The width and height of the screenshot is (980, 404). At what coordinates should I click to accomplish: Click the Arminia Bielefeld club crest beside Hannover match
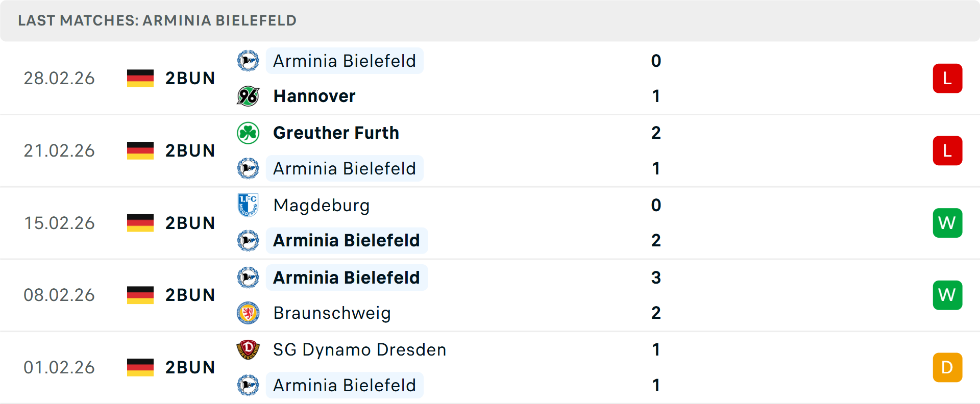249,61
